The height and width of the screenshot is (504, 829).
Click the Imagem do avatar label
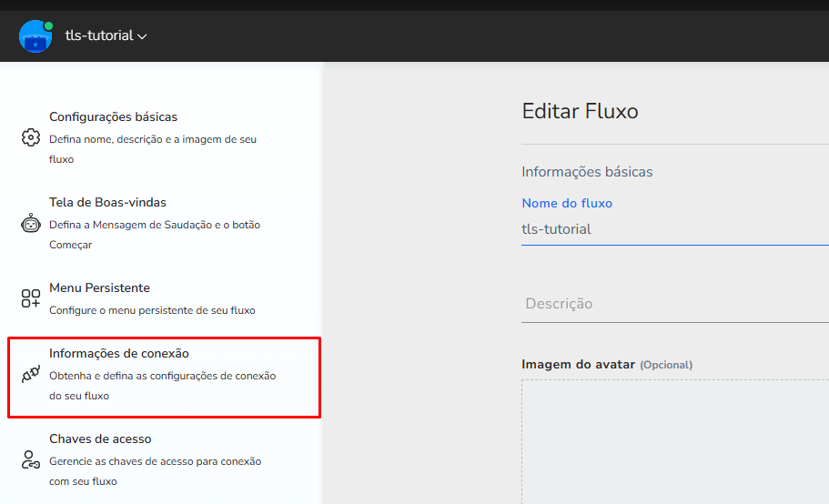(578, 365)
